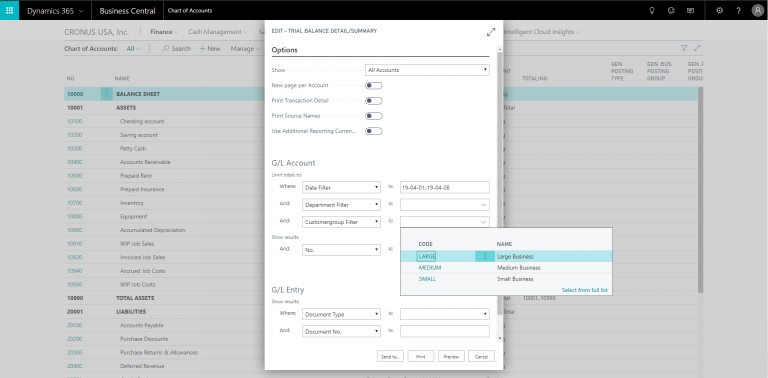The image size is (768, 378).
Task: Open account 10400 Accounts Receivable
Action: (75, 162)
